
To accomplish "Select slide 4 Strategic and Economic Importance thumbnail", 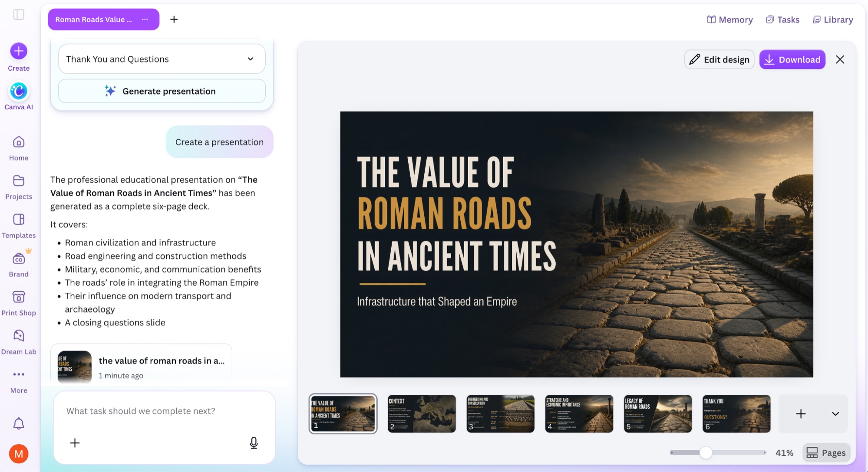I will (579, 414).
